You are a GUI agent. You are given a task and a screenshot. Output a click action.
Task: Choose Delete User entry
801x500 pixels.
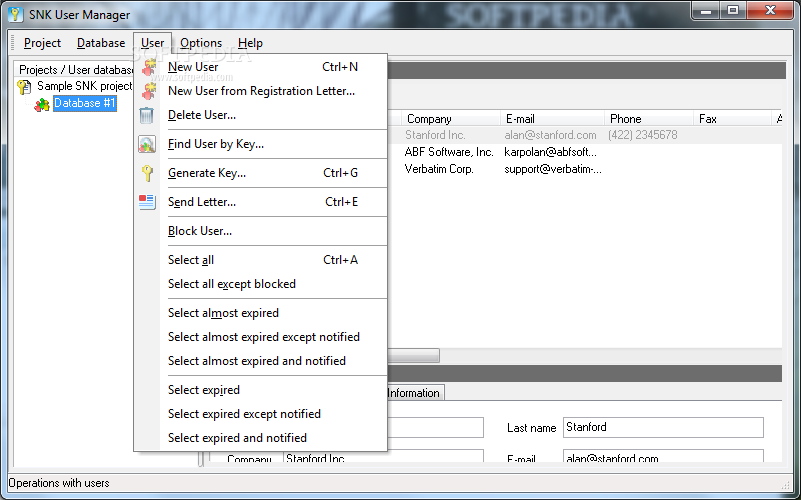tap(261, 115)
